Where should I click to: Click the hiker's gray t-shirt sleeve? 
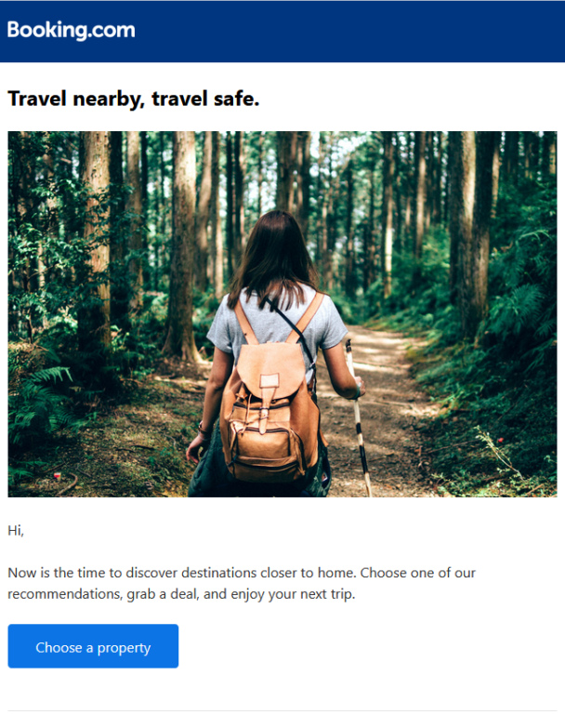coord(217,327)
